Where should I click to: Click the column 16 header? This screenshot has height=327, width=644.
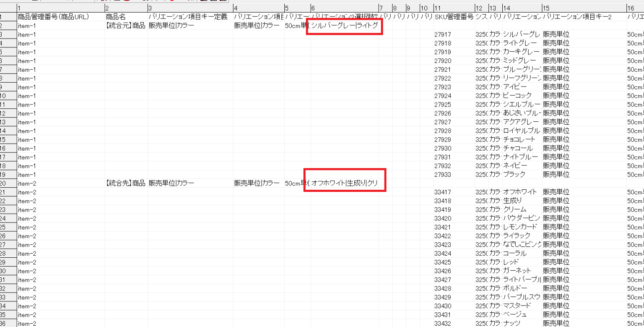tap(635, 8)
